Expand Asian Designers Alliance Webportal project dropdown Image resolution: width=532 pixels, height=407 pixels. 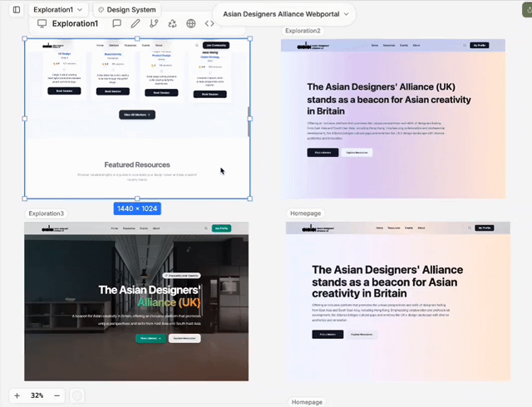tap(285, 14)
